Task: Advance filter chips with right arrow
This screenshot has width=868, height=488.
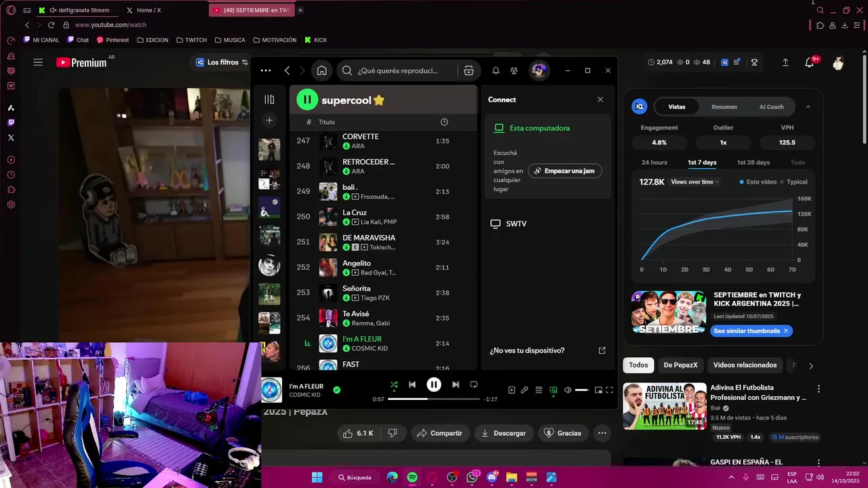Action: (810, 366)
